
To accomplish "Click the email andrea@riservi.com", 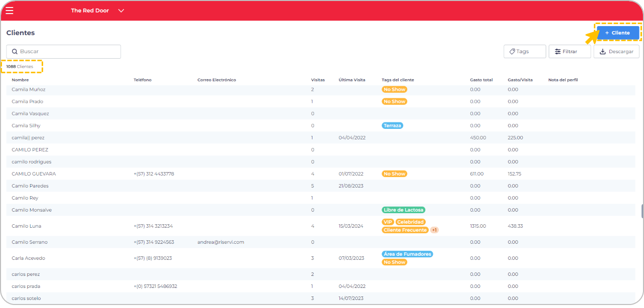I will pos(221,242).
